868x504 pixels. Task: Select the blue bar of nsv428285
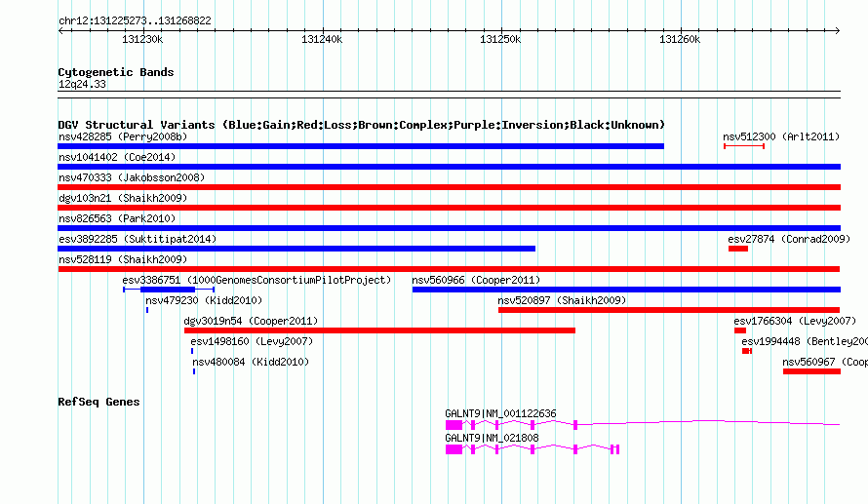point(361,146)
